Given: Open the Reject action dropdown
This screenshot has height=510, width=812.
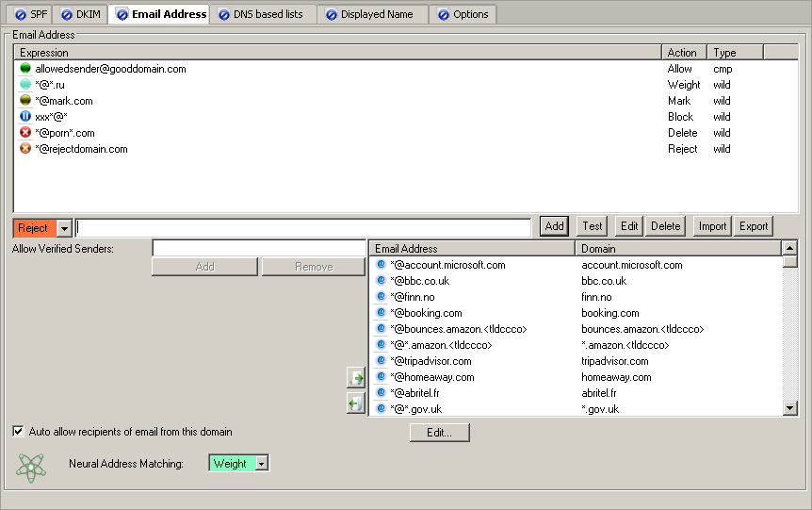Looking at the screenshot, I should tap(64, 228).
